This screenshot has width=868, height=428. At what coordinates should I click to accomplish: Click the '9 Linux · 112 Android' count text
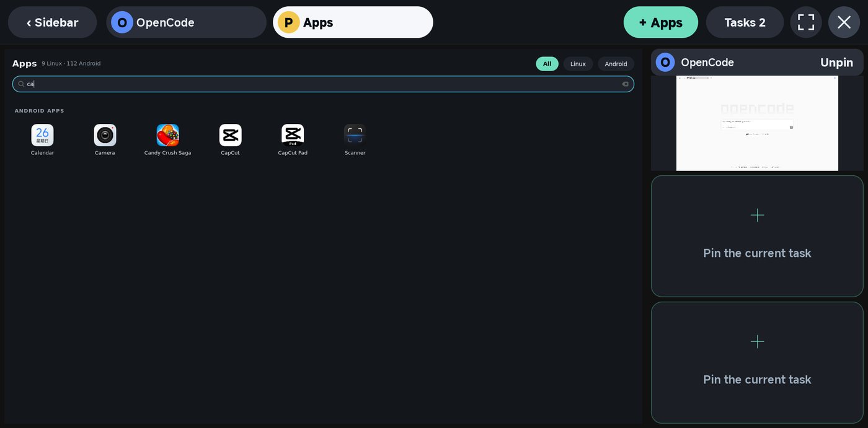(x=71, y=64)
